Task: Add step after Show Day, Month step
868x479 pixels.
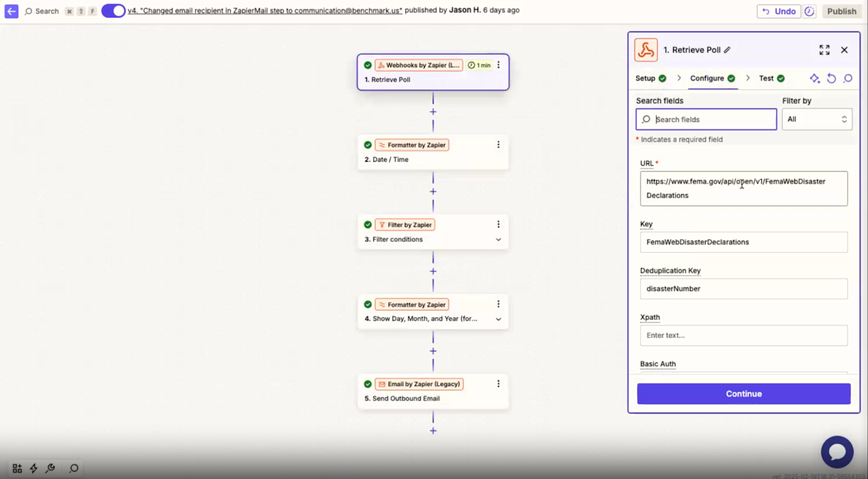Action: tap(433, 351)
